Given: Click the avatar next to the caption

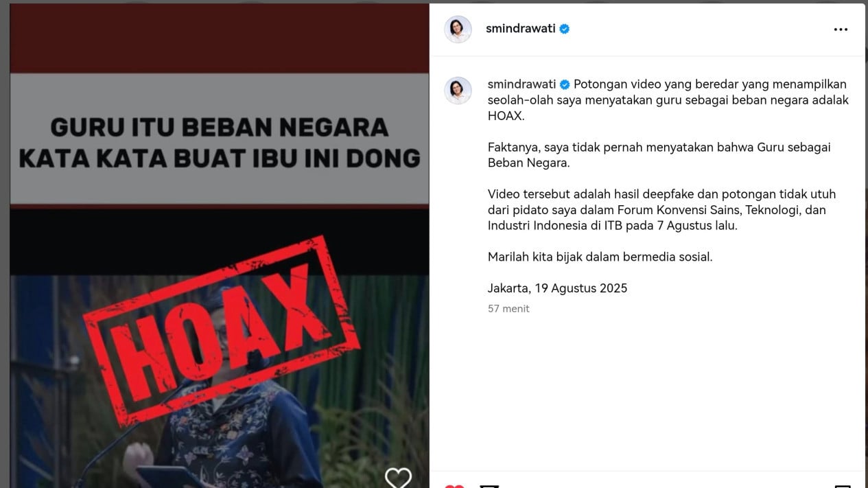Looking at the screenshot, I should (458, 91).
